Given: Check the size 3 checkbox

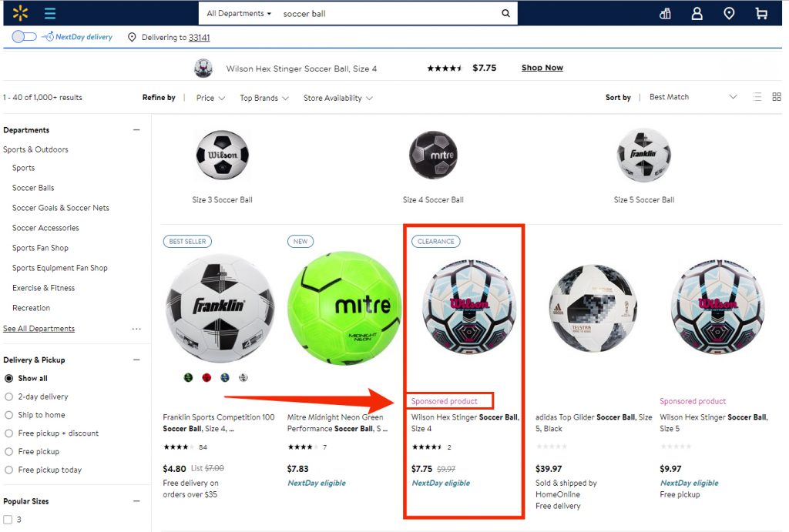Looking at the screenshot, I should point(8,520).
